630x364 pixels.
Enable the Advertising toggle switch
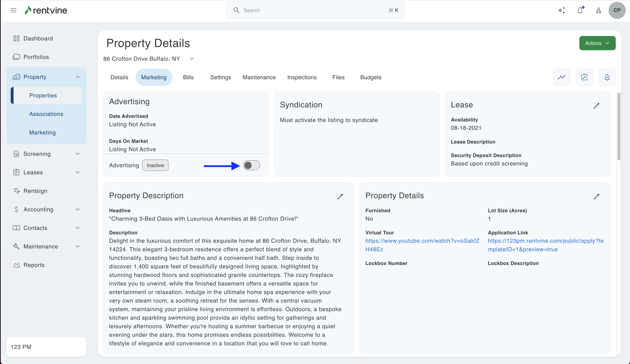pos(251,165)
